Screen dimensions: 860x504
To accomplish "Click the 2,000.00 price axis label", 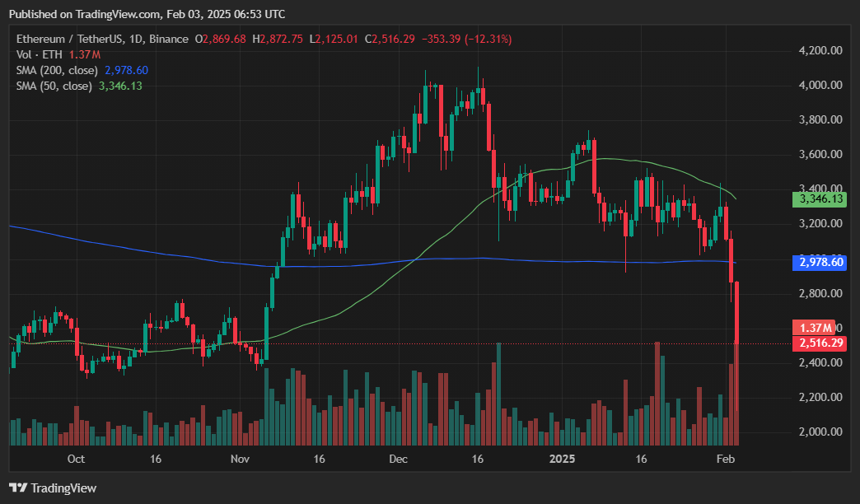I will [820, 432].
